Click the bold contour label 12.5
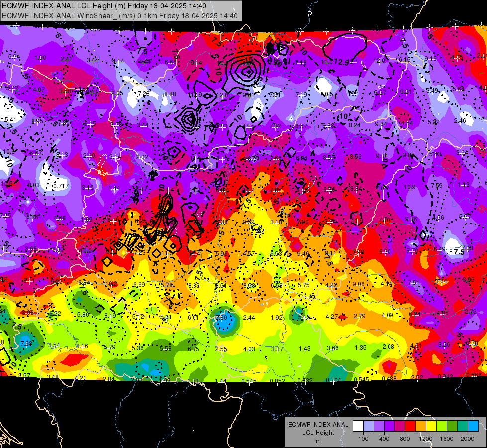Image resolution: width=487 pixels, height=448 pixels. coord(342,62)
